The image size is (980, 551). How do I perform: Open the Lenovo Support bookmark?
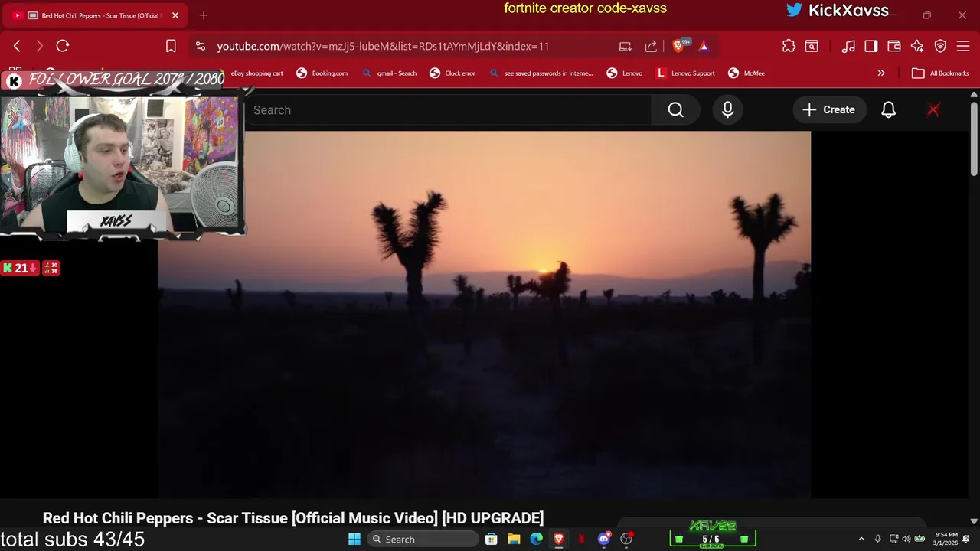(x=686, y=73)
